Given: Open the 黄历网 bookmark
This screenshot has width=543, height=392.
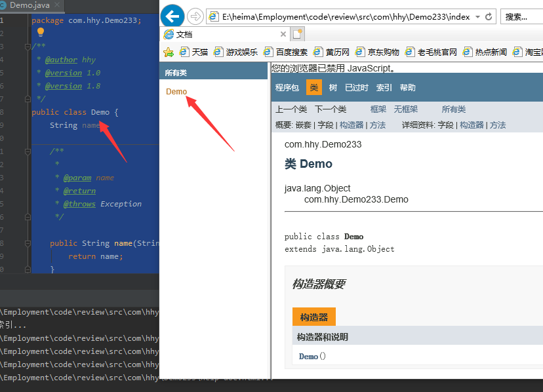Looking at the screenshot, I should tap(331, 52).
